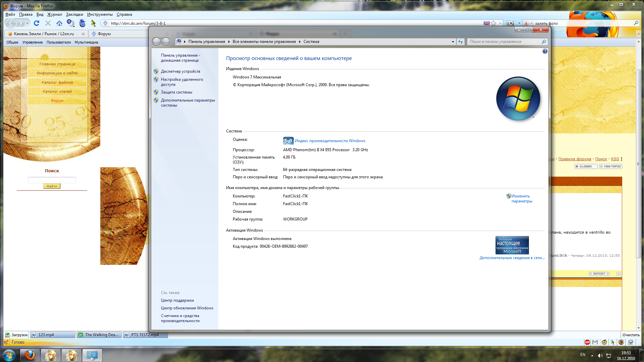The image size is (644, 362).
Task: Expand the Control Panel address history dropdown
Action: tap(453, 42)
